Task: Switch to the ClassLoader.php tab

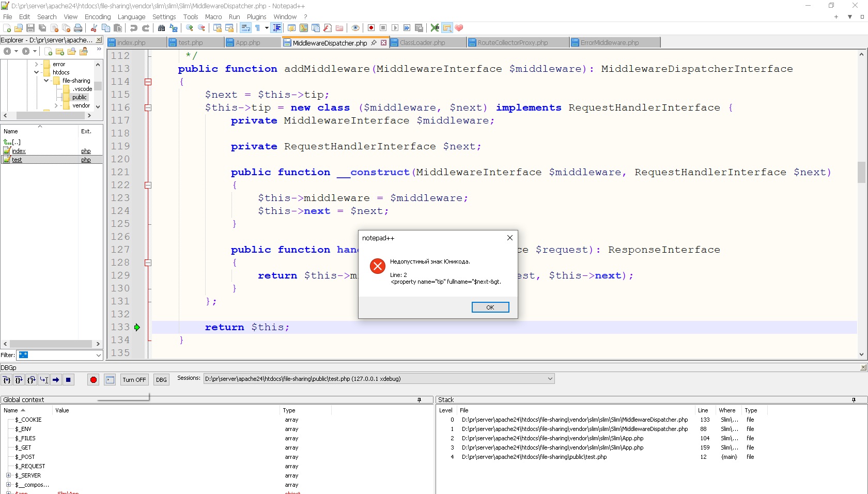Action: (x=422, y=43)
